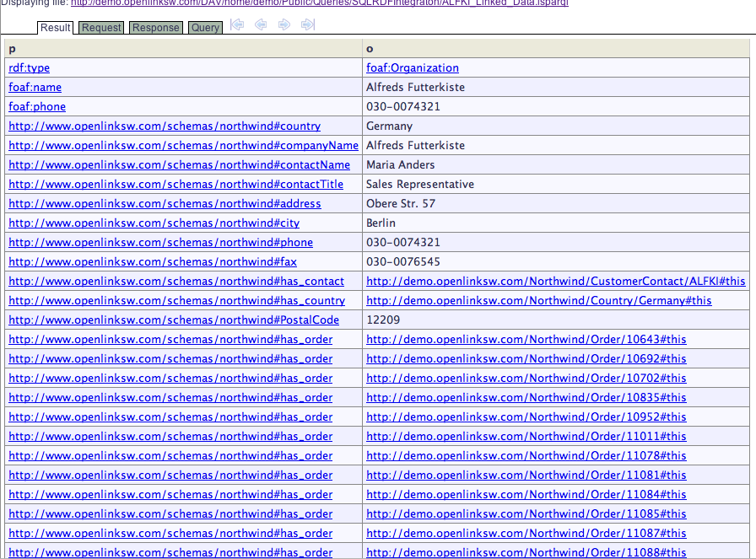Open the foaf:Organization object link

[x=413, y=68]
